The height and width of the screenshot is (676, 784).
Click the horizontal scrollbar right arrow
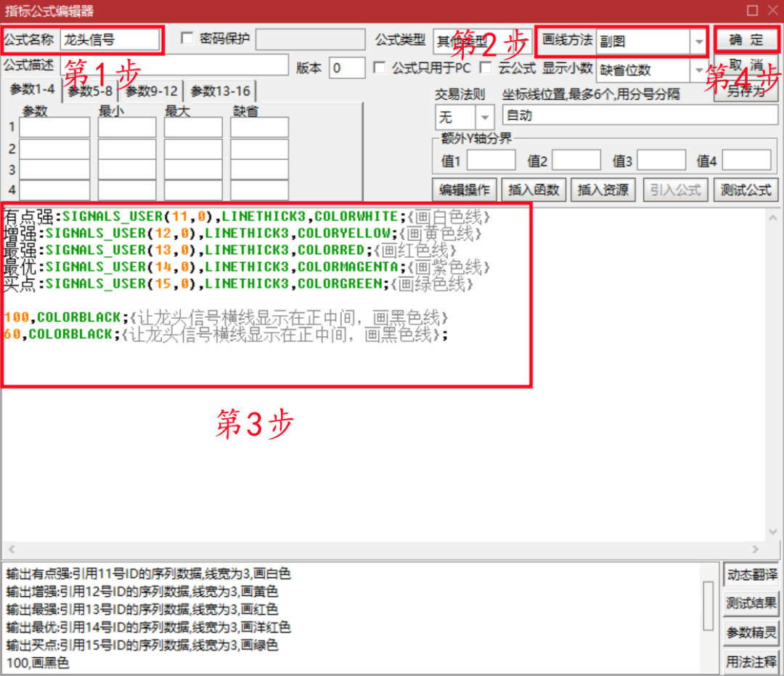pyautogui.click(x=756, y=549)
